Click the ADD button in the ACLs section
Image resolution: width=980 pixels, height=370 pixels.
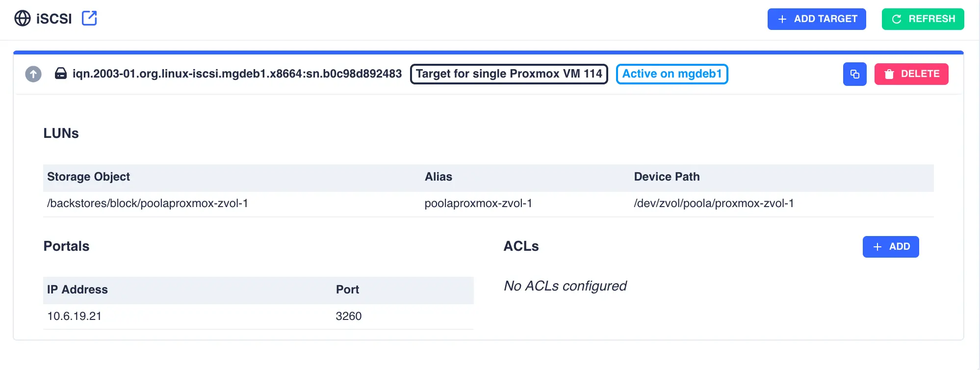(x=891, y=247)
